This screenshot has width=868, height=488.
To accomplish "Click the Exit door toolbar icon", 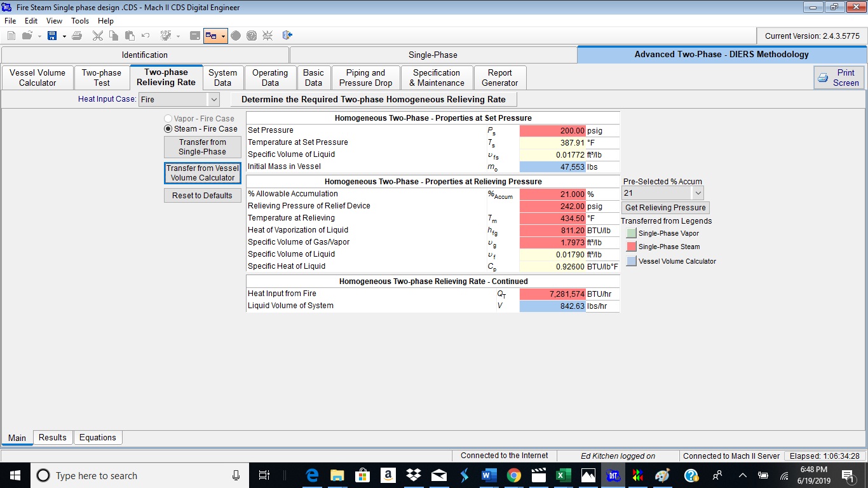I will tap(287, 36).
